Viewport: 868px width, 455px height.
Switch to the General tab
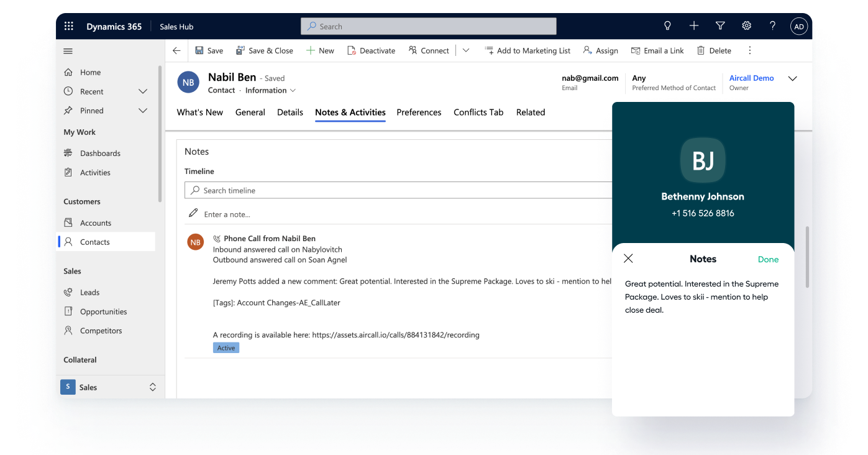pos(250,113)
